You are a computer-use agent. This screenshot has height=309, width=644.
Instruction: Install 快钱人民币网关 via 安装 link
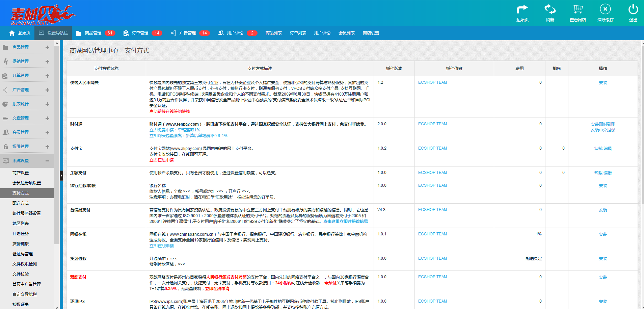(x=603, y=83)
